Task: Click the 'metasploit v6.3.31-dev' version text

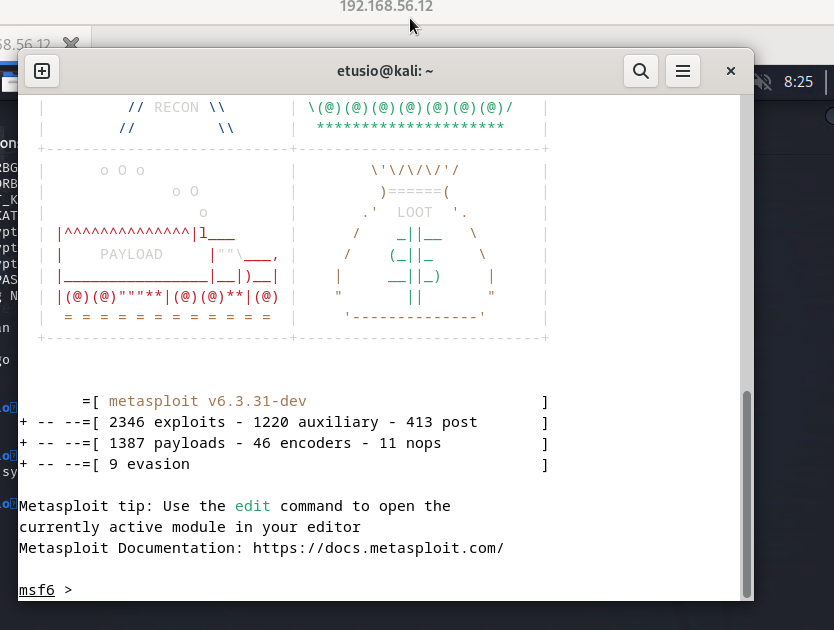Action: pos(207,401)
